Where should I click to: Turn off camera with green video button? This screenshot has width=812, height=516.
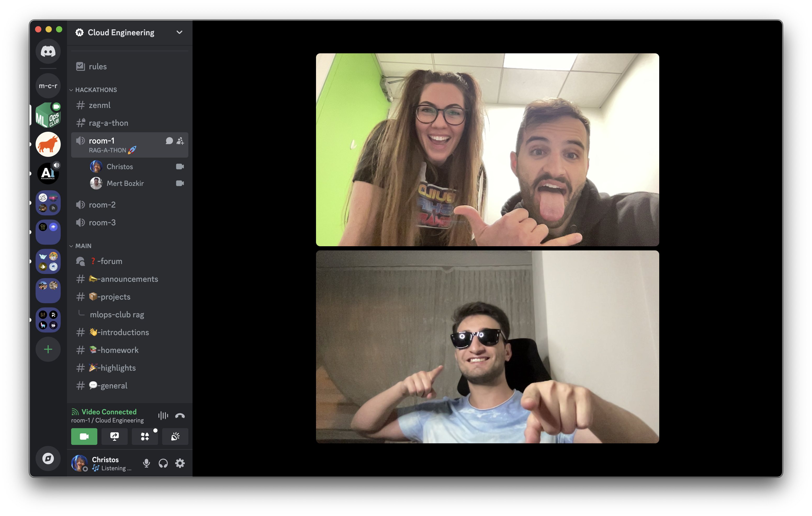coord(84,437)
